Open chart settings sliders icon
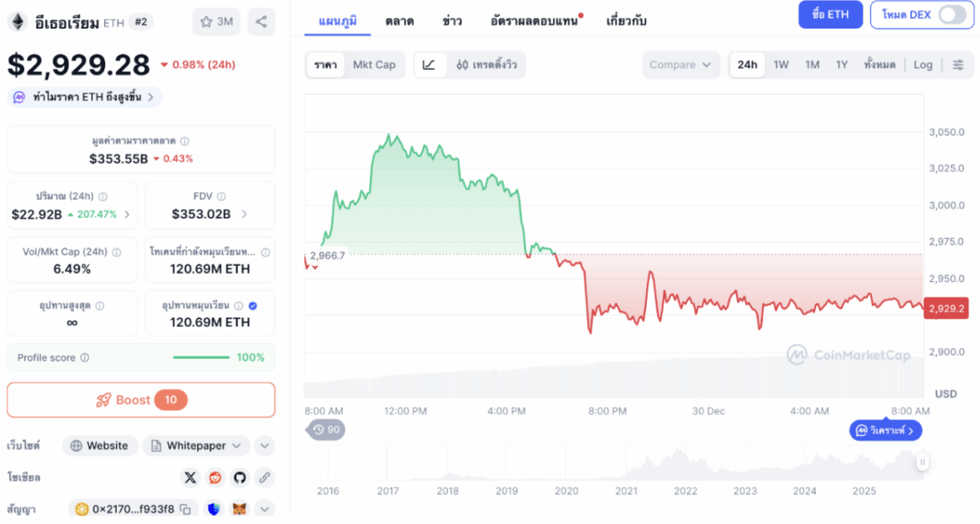 958,65
